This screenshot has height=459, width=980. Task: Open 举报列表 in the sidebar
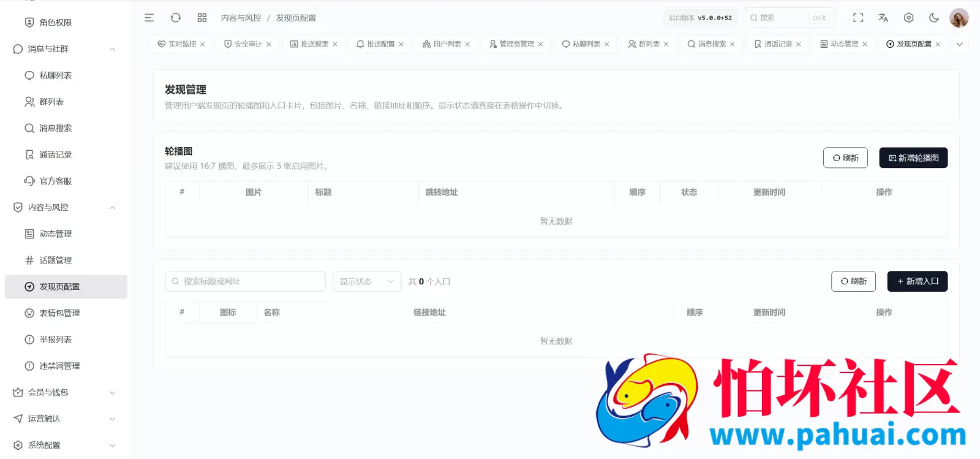coord(66,339)
